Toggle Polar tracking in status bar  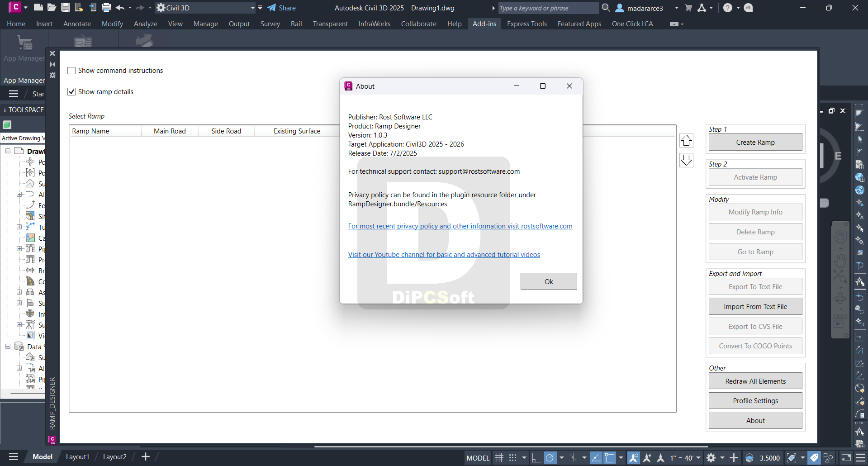tap(550, 458)
